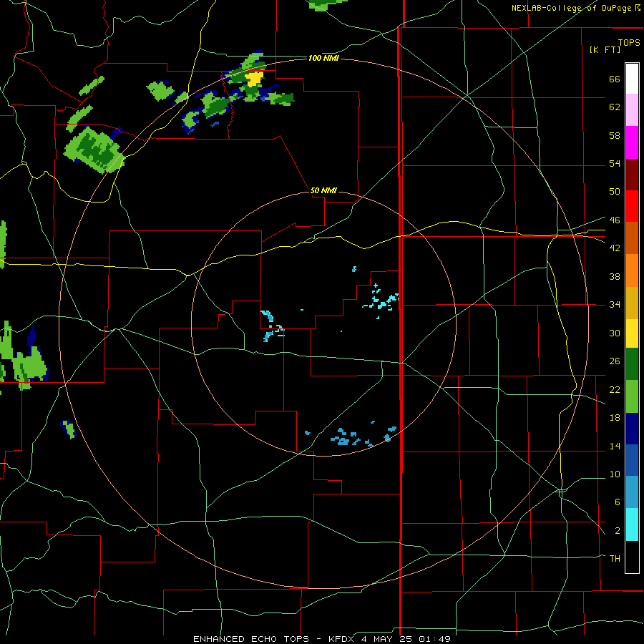Click the "TOPS" legend title
This screenshot has height=644, width=644.
point(629,42)
